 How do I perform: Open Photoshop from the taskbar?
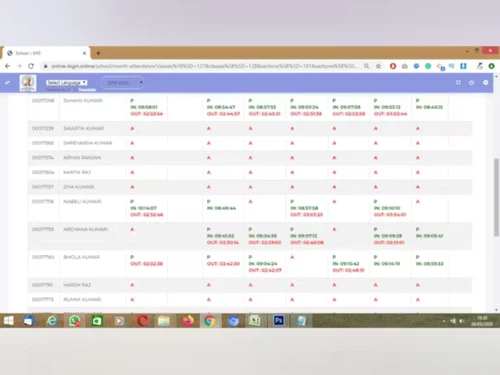pyautogui.click(x=278, y=321)
